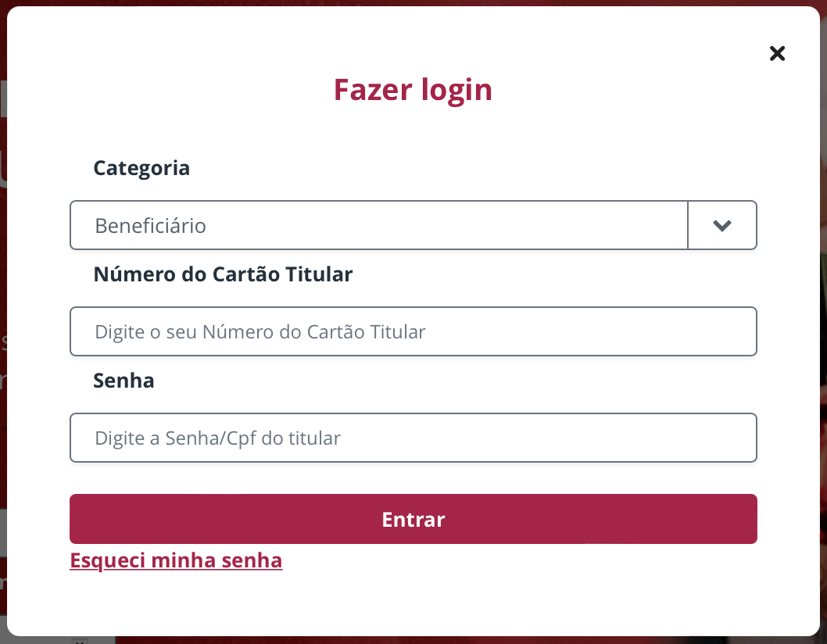Close the Fazer login dialog
Viewport: 827px width, 644px height.
[777, 53]
